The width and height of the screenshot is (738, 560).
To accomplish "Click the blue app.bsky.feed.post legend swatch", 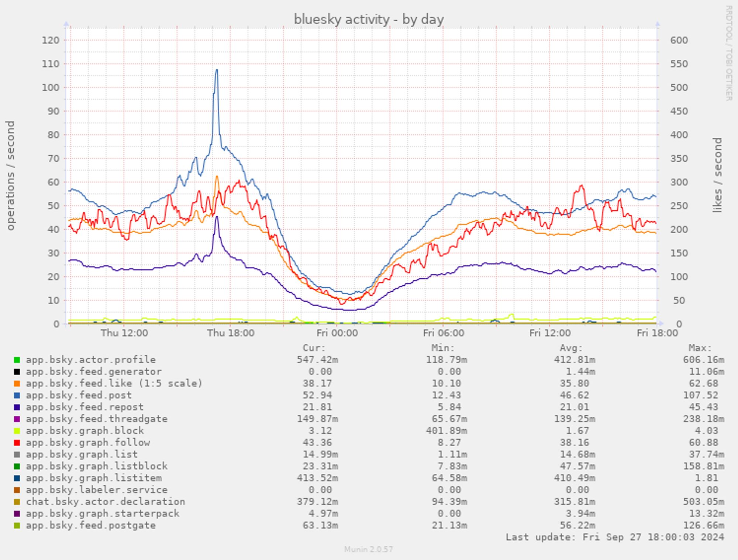I will pos(17,395).
